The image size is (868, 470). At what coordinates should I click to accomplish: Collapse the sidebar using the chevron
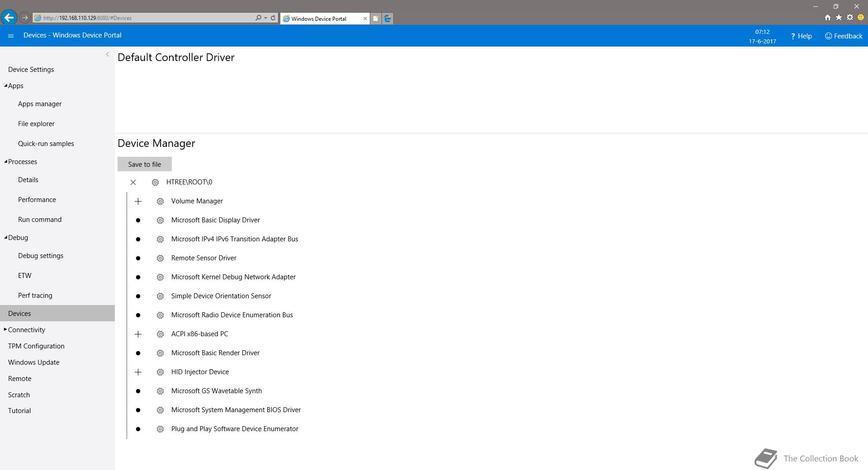[107, 54]
